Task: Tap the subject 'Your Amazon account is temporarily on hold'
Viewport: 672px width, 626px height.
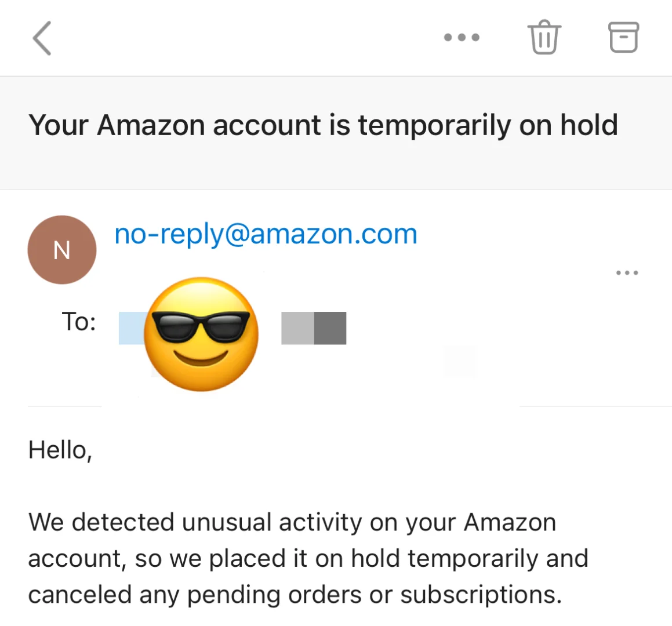Action: click(x=323, y=125)
